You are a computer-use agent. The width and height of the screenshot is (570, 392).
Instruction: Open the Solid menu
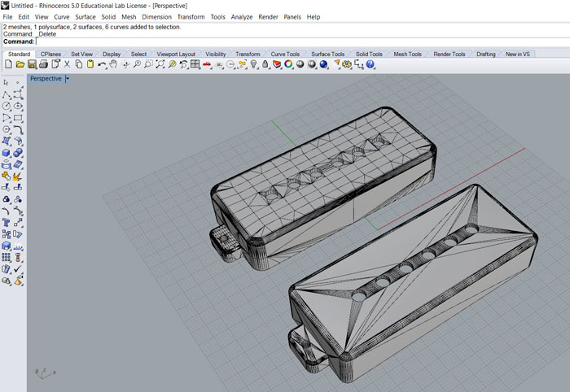[108, 17]
